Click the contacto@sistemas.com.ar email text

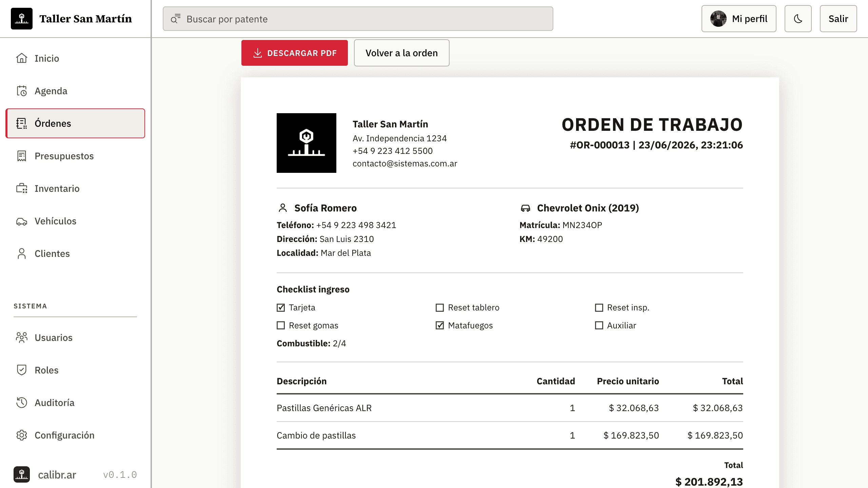[x=405, y=163]
